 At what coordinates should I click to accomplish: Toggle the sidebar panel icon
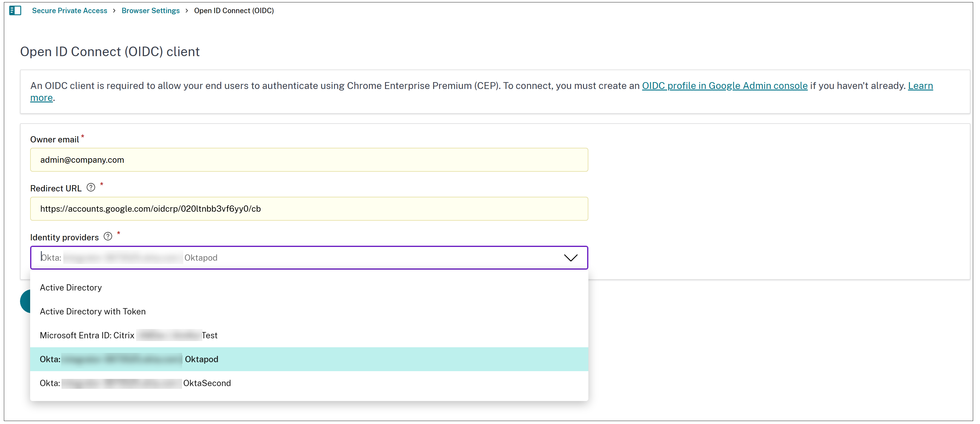(15, 11)
